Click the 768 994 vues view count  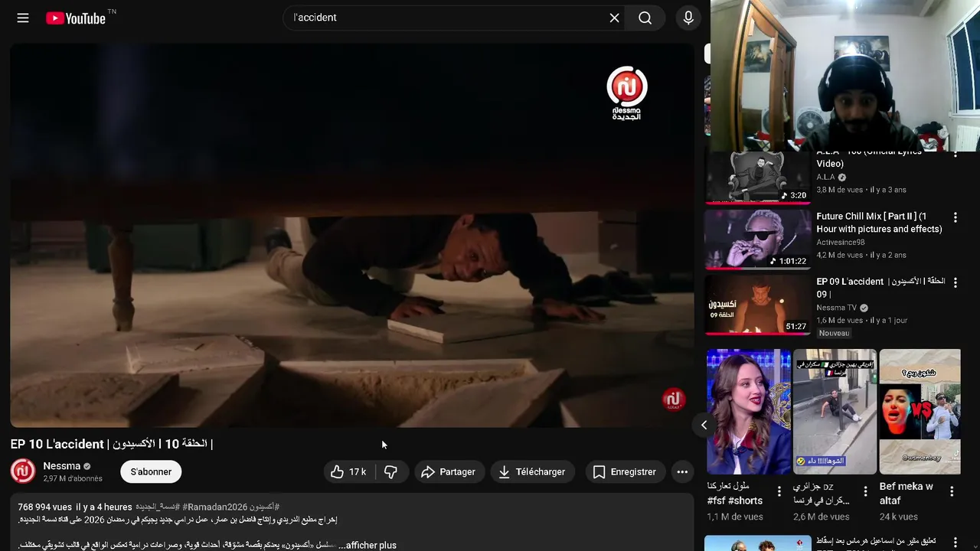[45, 507]
